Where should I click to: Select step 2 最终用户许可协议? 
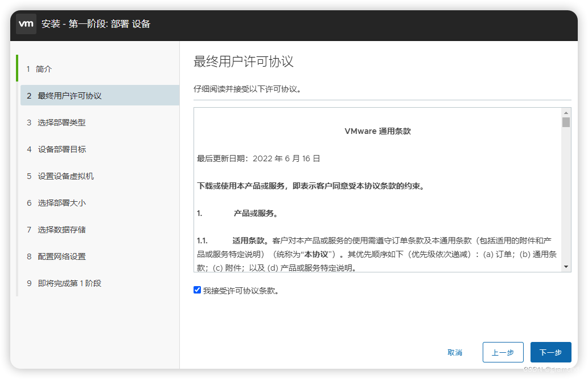coord(100,95)
